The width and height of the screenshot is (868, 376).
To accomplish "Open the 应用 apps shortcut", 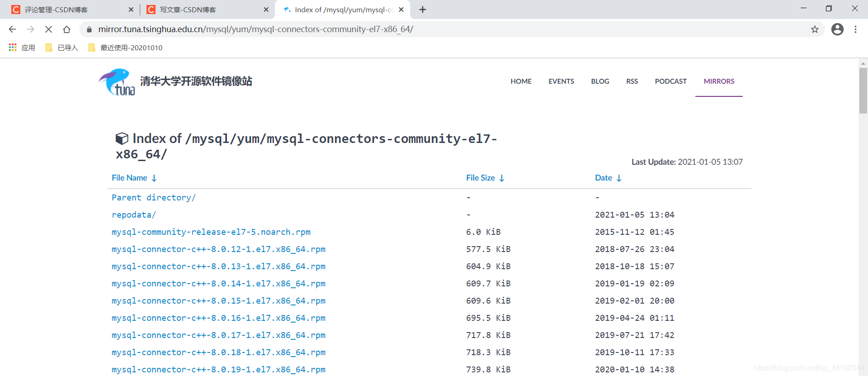I will click(x=22, y=48).
